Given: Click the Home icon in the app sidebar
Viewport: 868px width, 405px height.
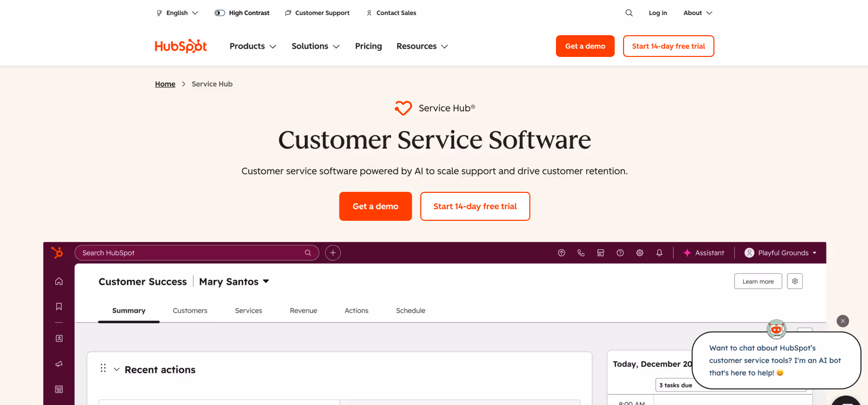Looking at the screenshot, I should click(x=59, y=281).
